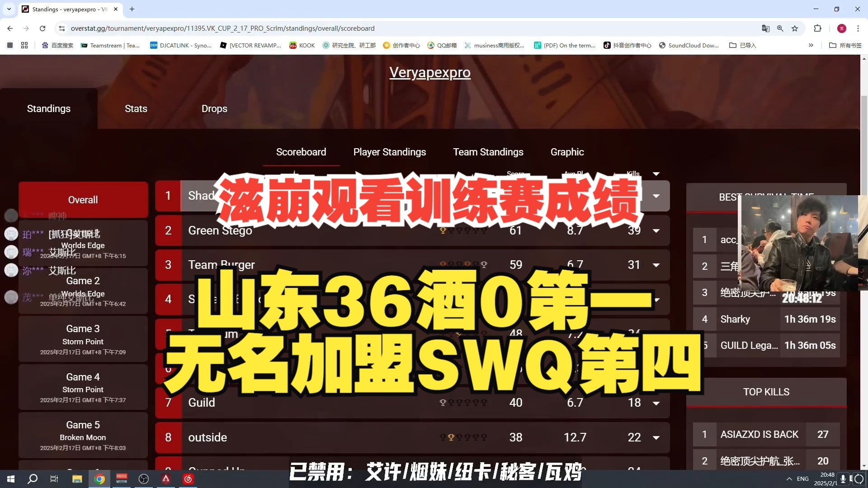Open the tab search dropdown

click(9, 9)
